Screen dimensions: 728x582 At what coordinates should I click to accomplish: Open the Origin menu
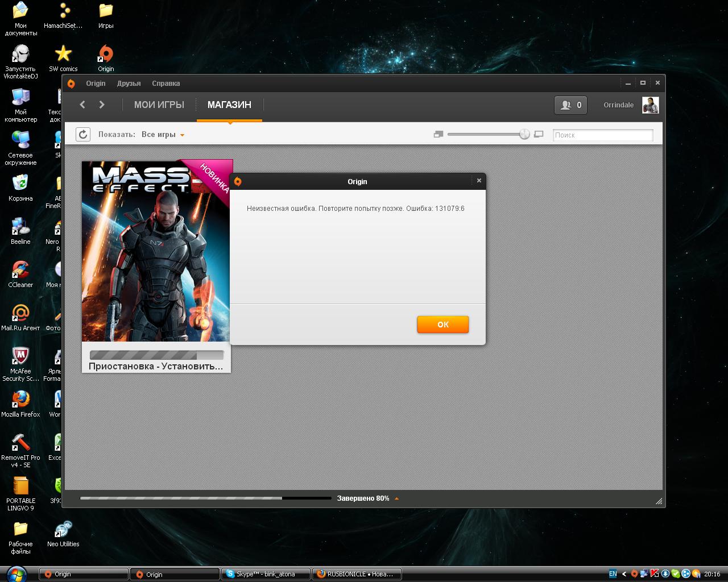(96, 83)
